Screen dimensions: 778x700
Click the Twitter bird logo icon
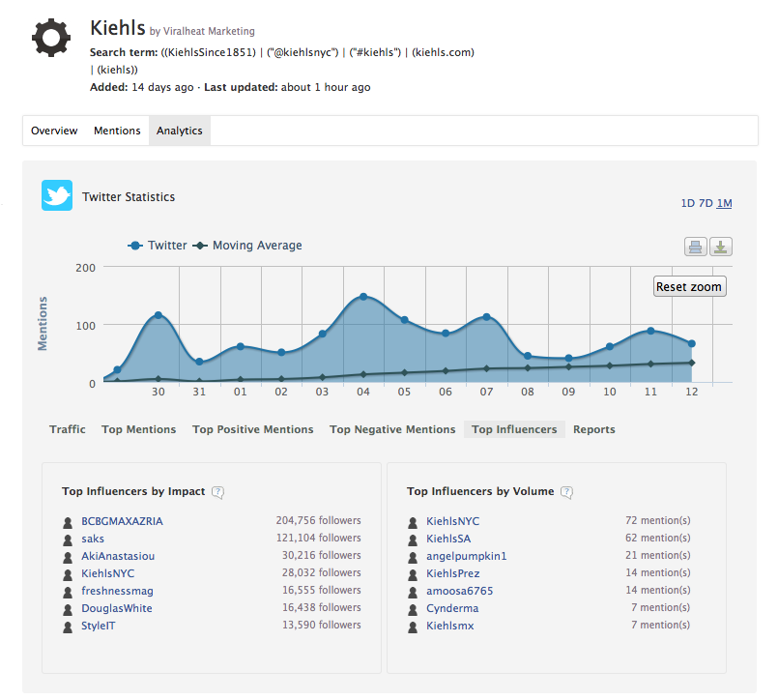click(x=57, y=195)
